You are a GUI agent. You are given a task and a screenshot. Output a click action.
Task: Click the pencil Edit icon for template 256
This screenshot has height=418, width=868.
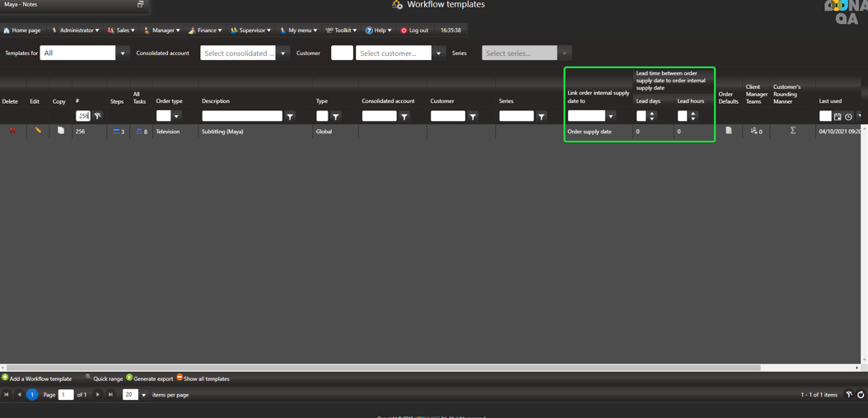pos(38,131)
